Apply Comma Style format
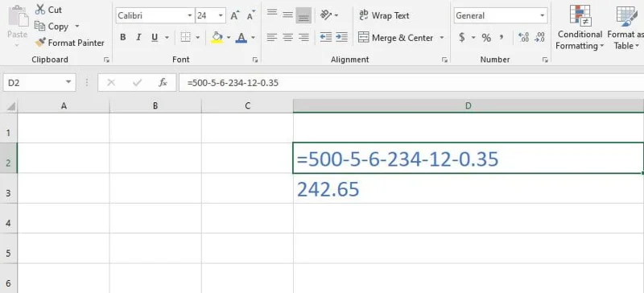644x293 pixels. (x=502, y=38)
